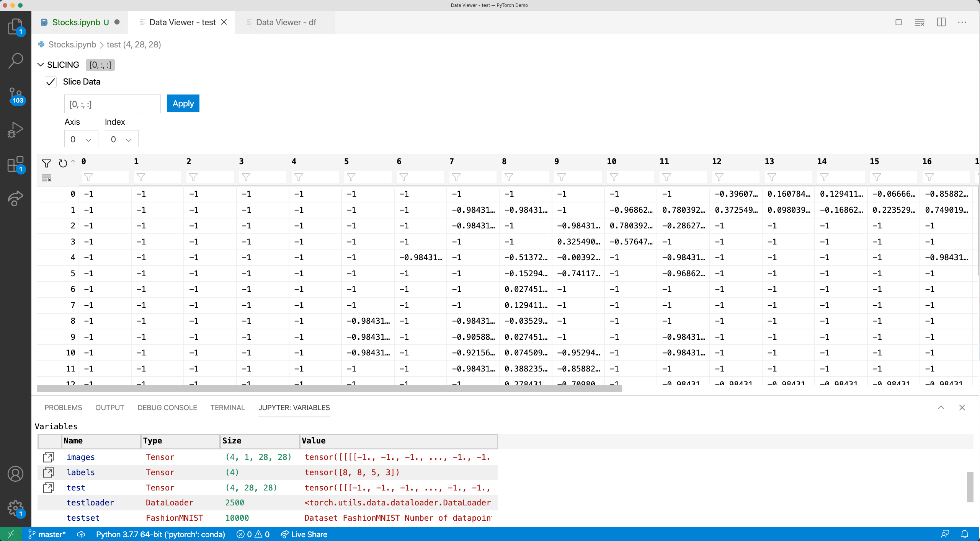980x541 pixels.
Task: Open the images tensor in Data Viewer
Action: tap(49, 457)
